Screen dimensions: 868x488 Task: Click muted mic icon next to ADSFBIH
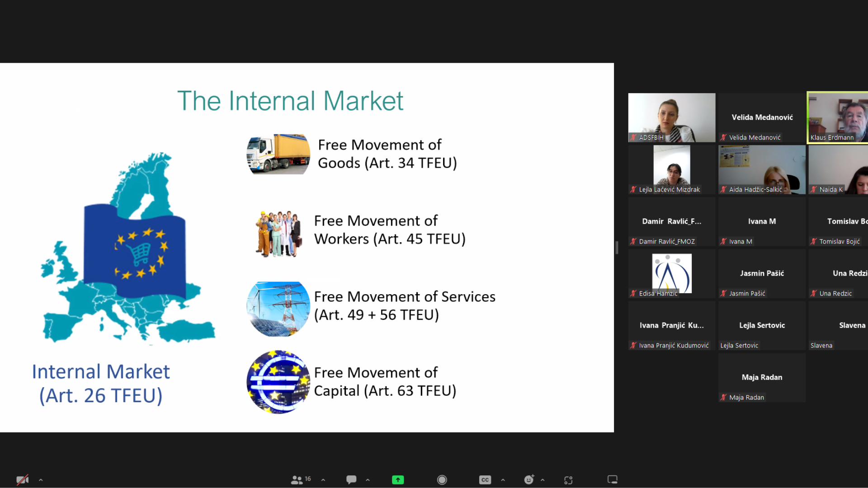(x=633, y=137)
